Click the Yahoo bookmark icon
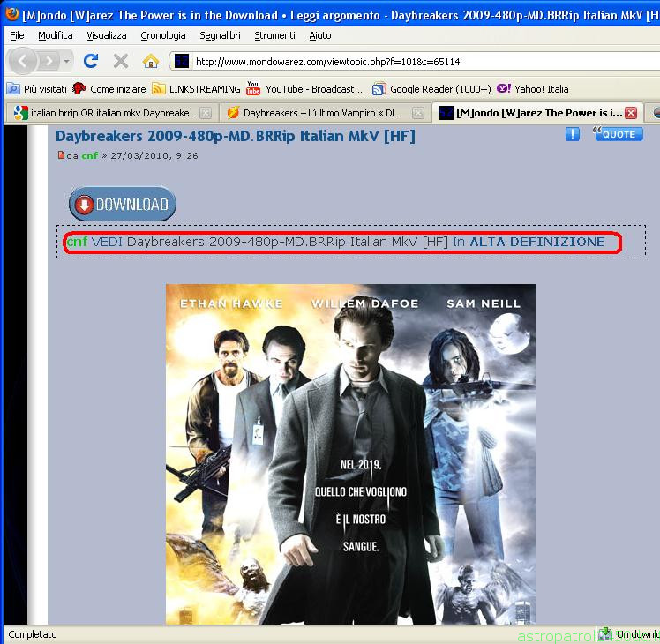The image size is (660, 644). pos(504,88)
